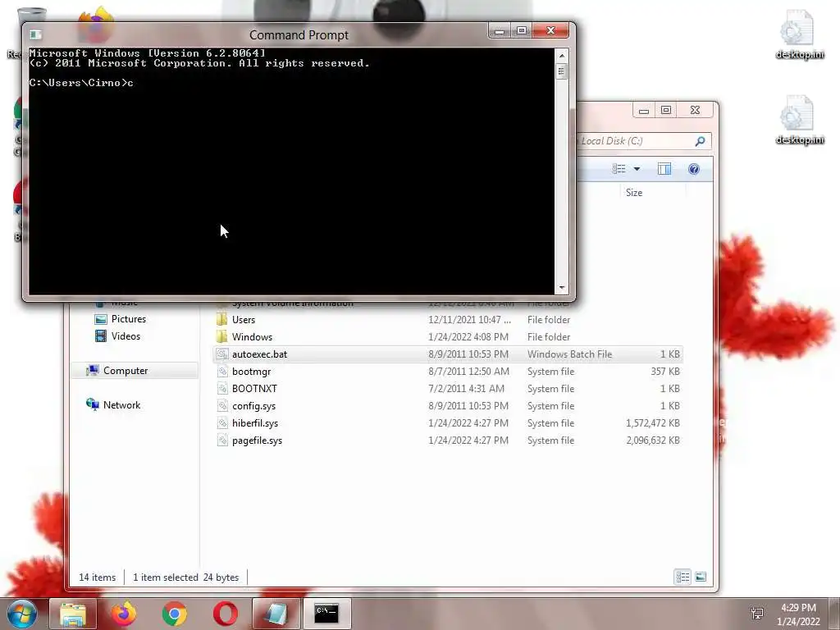
Task: Click the Pictures library icon
Action: tap(101, 319)
